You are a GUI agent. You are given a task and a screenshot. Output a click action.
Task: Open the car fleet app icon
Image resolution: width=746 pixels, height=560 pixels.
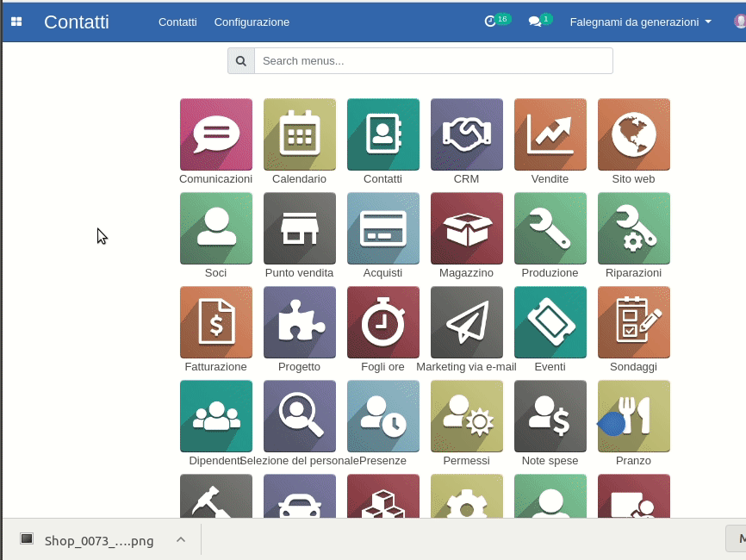click(300, 495)
